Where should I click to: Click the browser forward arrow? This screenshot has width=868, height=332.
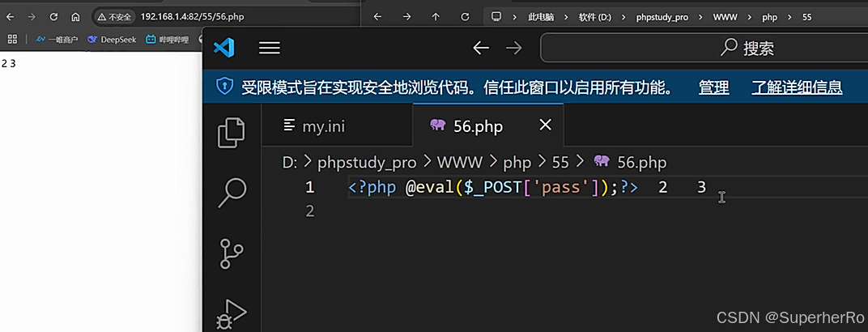click(x=32, y=17)
